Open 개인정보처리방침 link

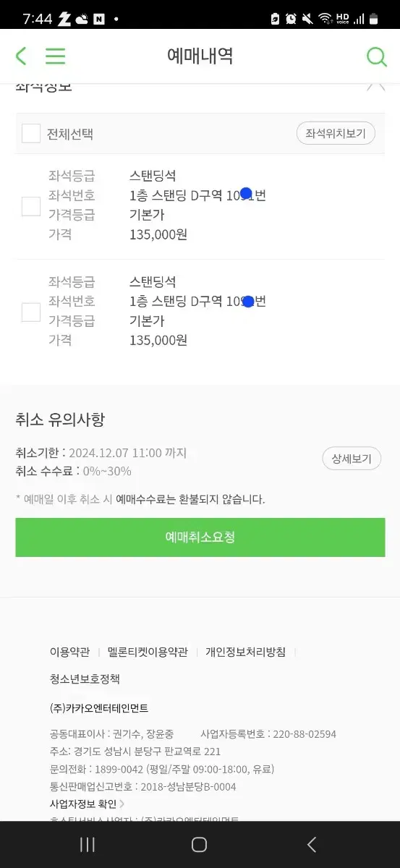point(245,652)
